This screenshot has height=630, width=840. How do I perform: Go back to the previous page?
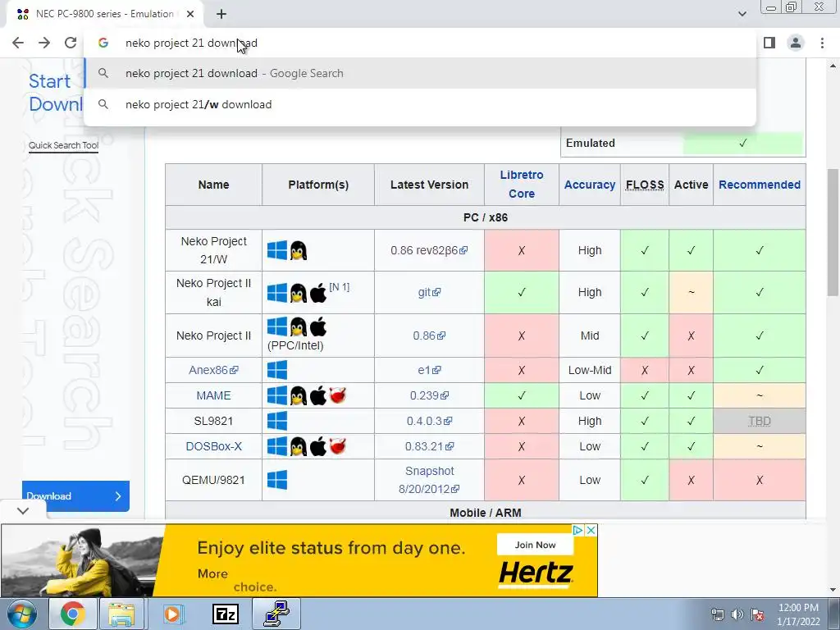(18, 43)
